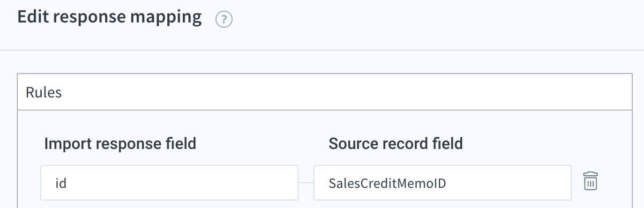Click the trash can next to the source record field
The height and width of the screenshot is (208, 644).
point(591,181)
